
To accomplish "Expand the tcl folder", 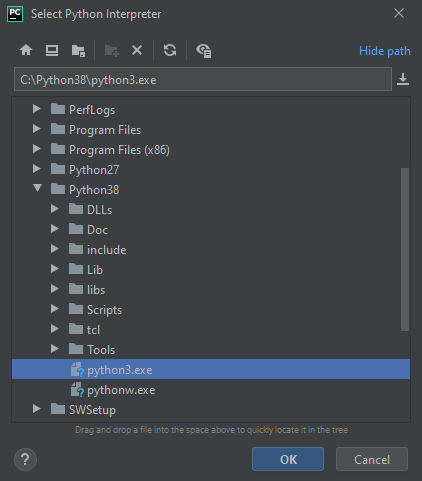I will pyautogui.click(x=55, y=329).
